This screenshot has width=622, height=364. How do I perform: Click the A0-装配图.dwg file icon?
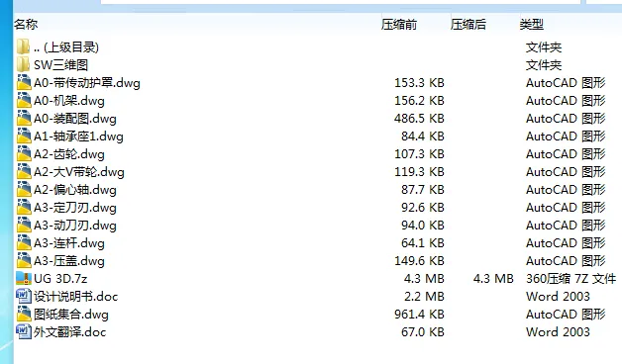click(x=24, y=119)
